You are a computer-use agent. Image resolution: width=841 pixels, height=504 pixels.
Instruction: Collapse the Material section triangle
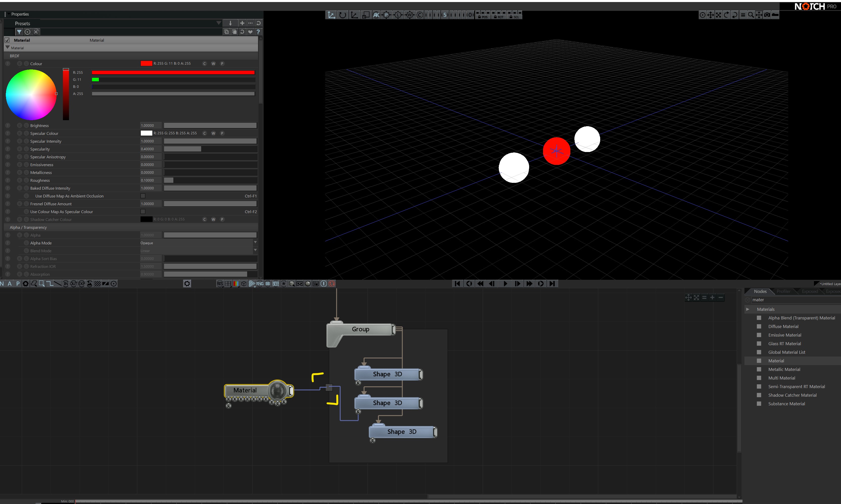[8, 47]
